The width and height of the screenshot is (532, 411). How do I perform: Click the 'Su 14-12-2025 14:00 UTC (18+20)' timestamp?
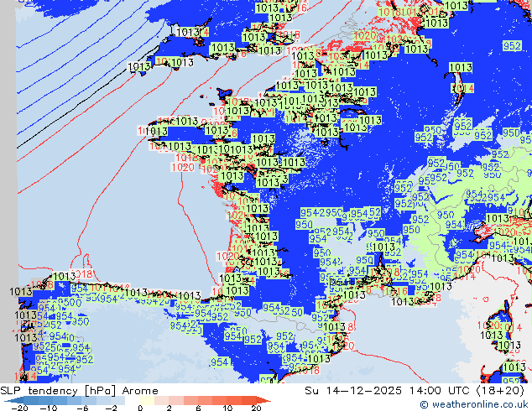pyautogui.click(x=415, y=391)
